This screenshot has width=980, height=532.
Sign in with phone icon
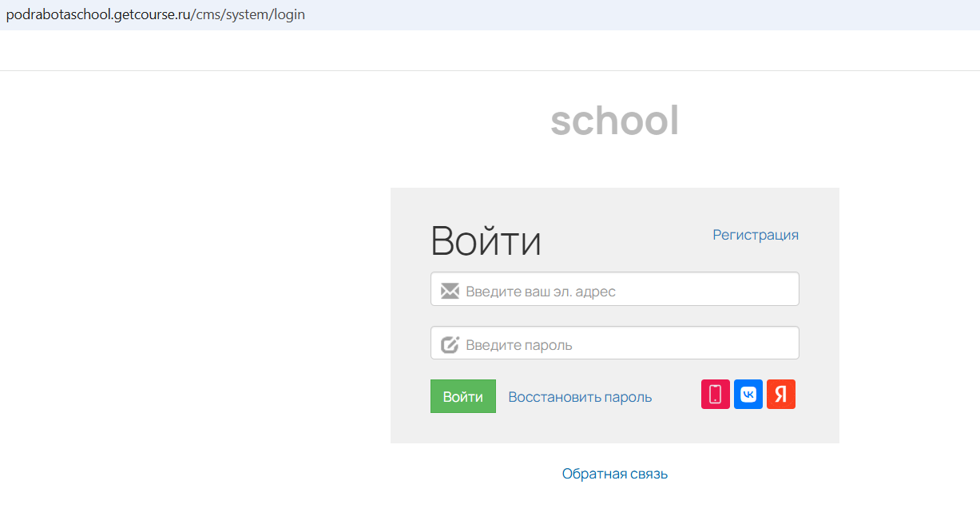[716, 395]
